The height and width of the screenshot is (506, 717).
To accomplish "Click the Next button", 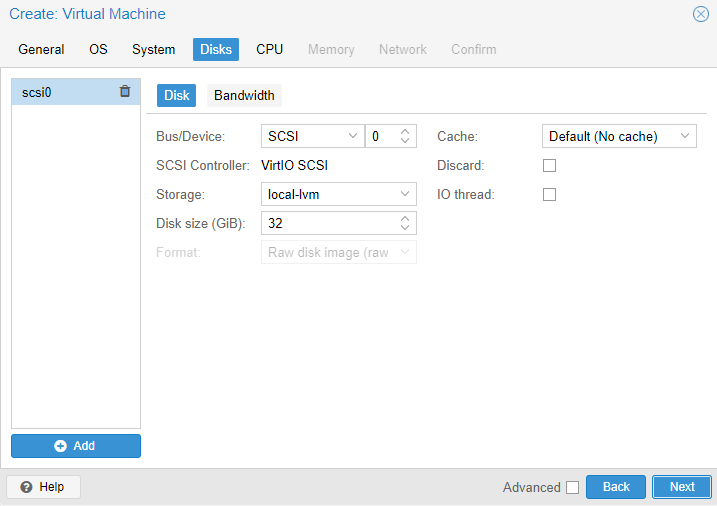I will (682, 487).
